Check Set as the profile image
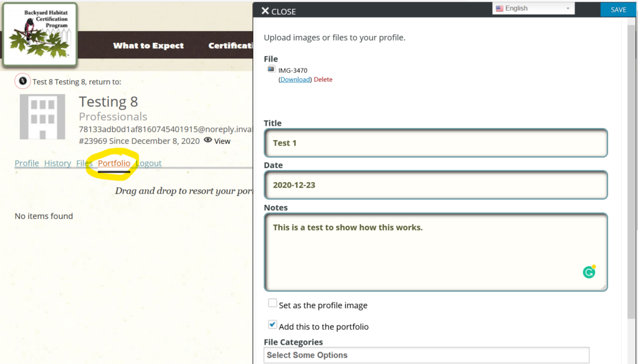Screen dimensions: 638x364 click(273, 303)
